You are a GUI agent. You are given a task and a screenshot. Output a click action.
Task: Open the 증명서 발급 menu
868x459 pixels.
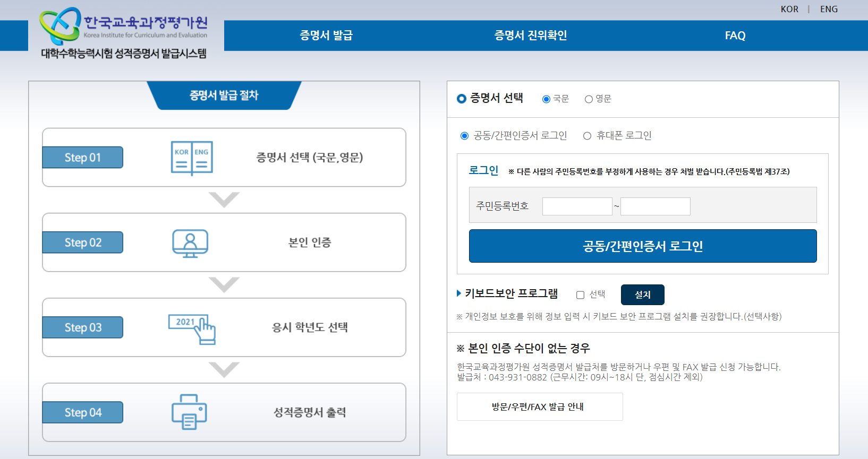(326, 36)
